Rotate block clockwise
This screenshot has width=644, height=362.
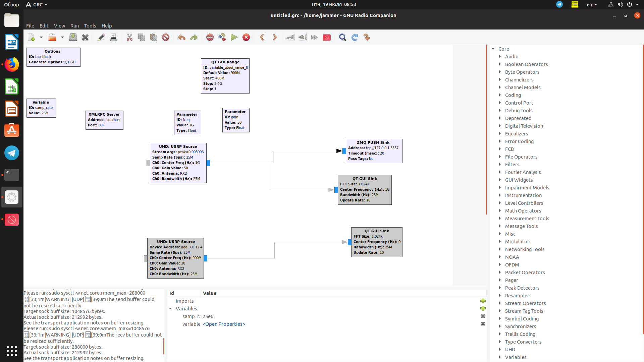[x=274, y=38]
